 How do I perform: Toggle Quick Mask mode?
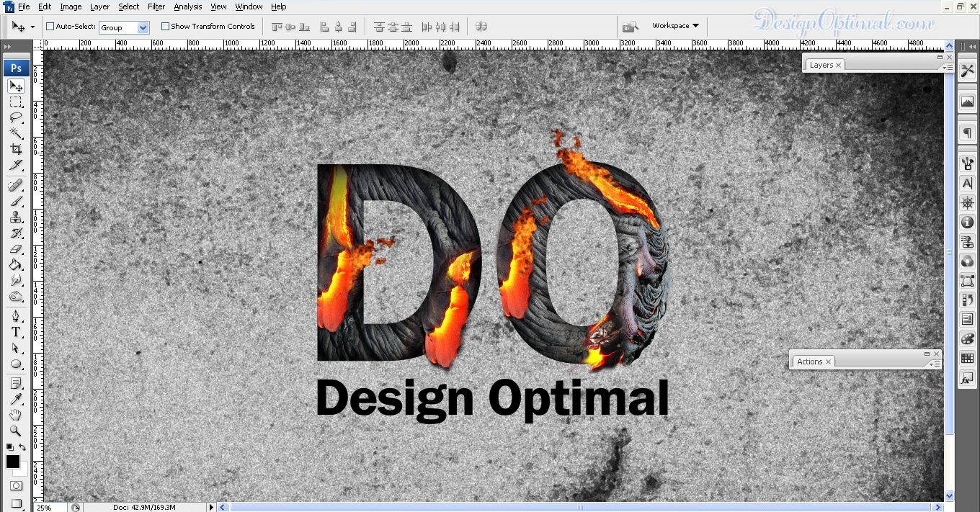(16, 486)
